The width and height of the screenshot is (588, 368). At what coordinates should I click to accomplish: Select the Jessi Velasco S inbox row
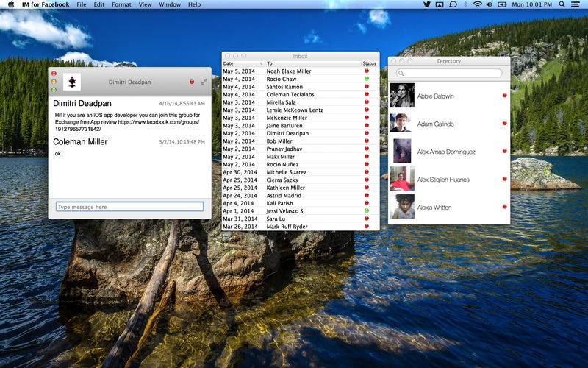(301, 211)
